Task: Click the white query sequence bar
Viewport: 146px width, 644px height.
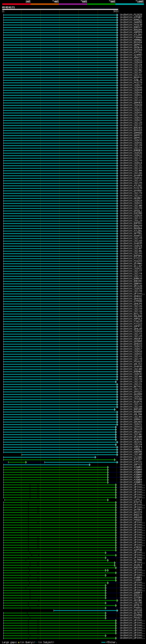Action: [x=60, y=10]
